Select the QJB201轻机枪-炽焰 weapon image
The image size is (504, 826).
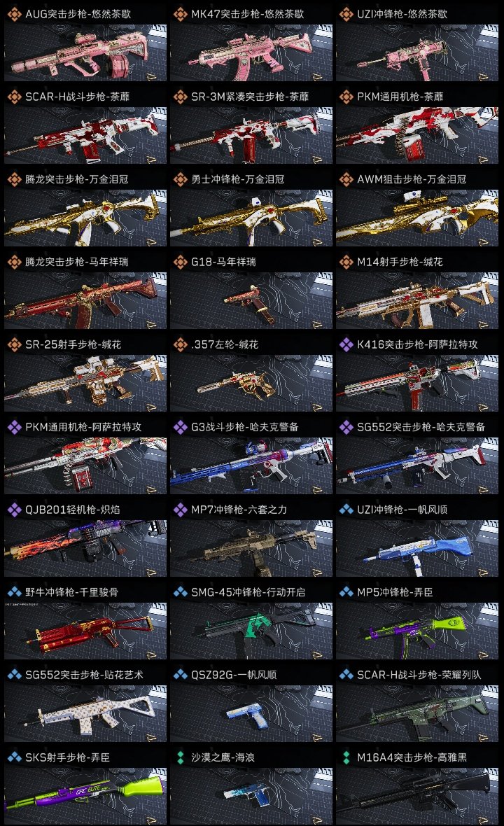(85, 548)
